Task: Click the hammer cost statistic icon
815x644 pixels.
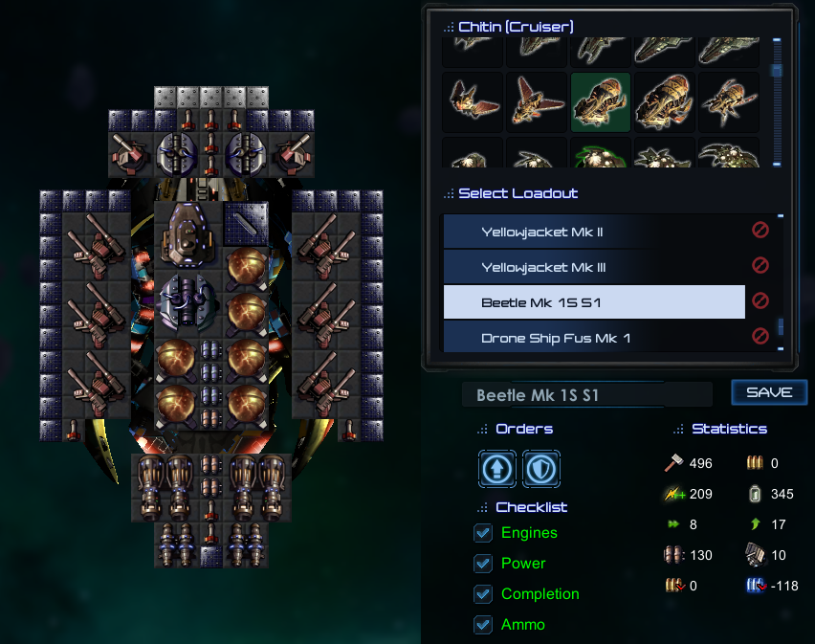Action: click(x=673, y=462)
